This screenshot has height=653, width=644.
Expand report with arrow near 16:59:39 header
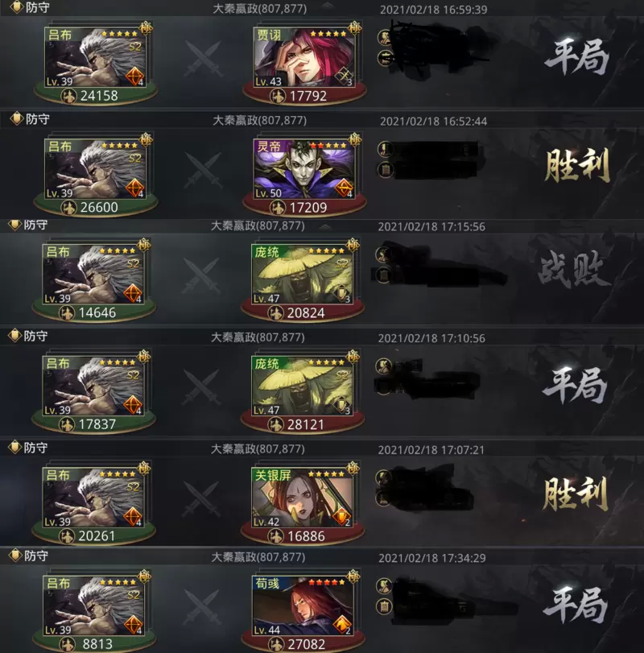tap(328, 6)
